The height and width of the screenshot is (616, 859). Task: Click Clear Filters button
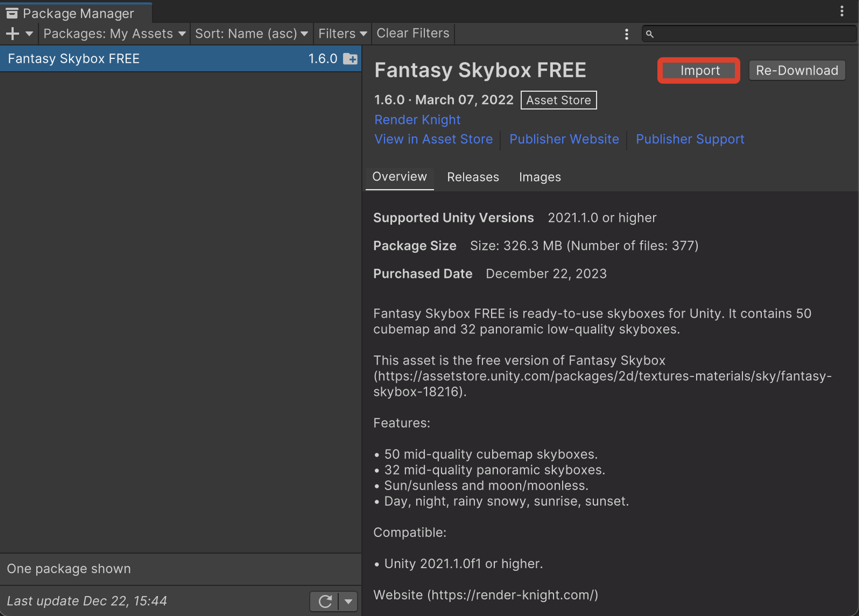point(413,34)
